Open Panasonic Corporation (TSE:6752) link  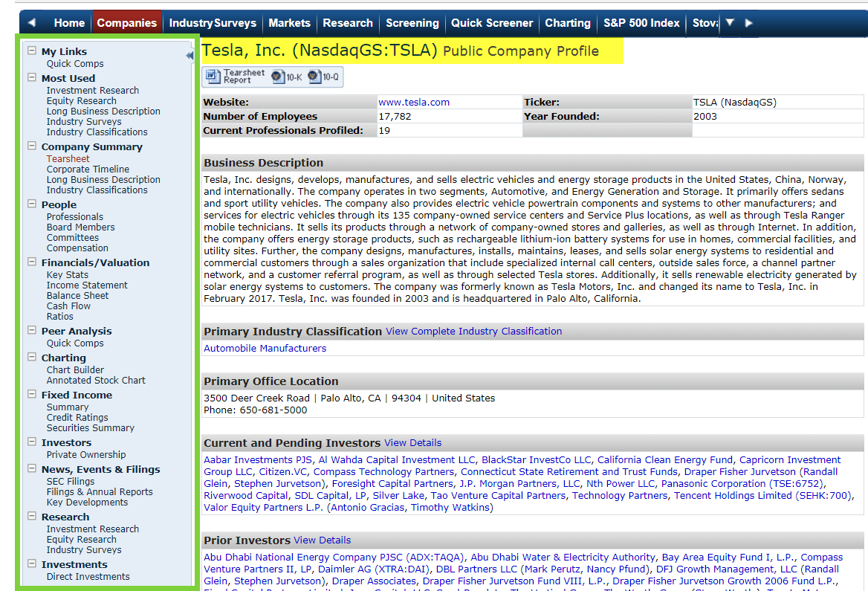click(x=742, y=483)
